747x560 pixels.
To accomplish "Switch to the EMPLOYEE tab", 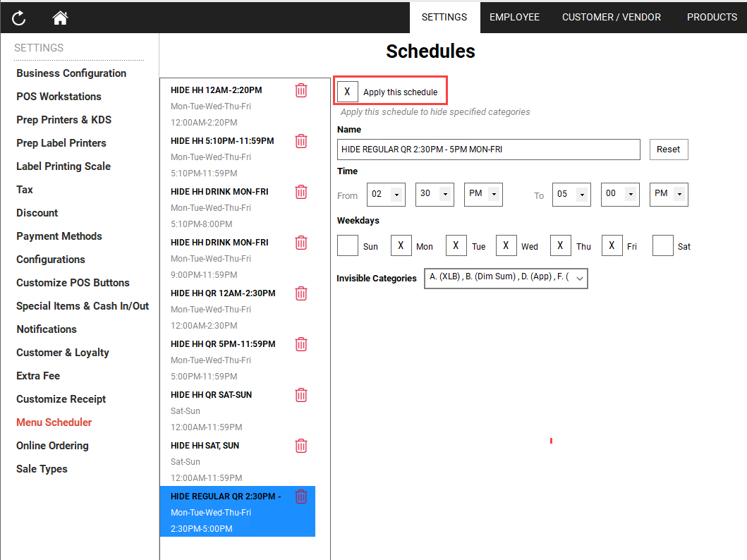I will (x=514, y=17).
